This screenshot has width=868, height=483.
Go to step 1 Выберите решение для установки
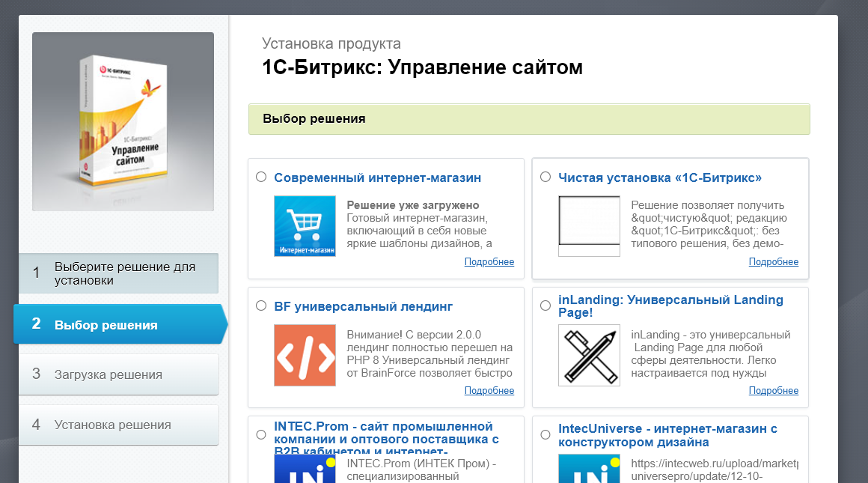point(118,273)
